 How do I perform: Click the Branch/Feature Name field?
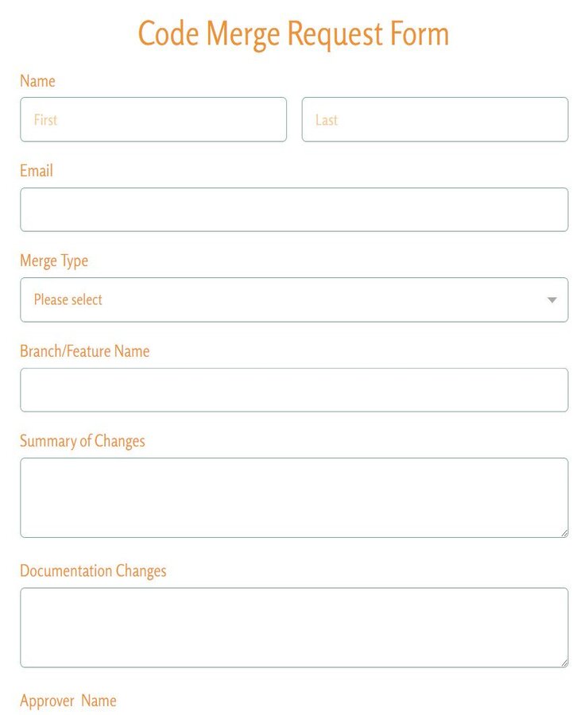[294, 389]
